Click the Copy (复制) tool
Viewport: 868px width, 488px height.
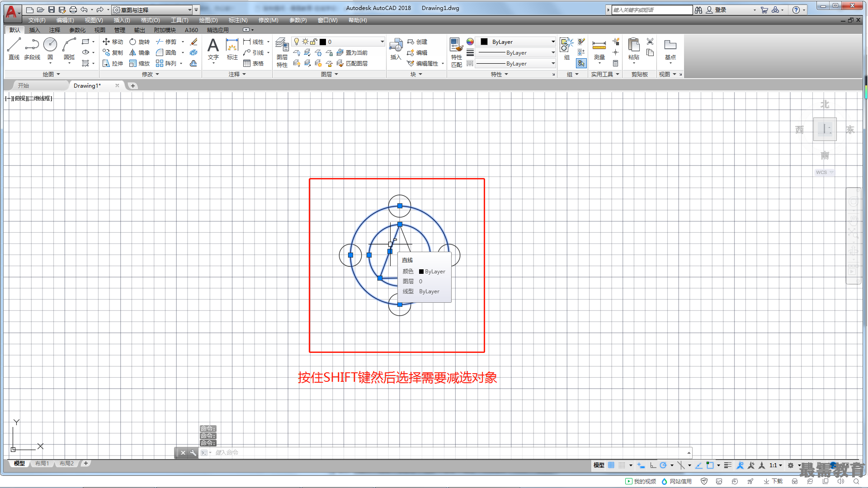click(113, 52)
